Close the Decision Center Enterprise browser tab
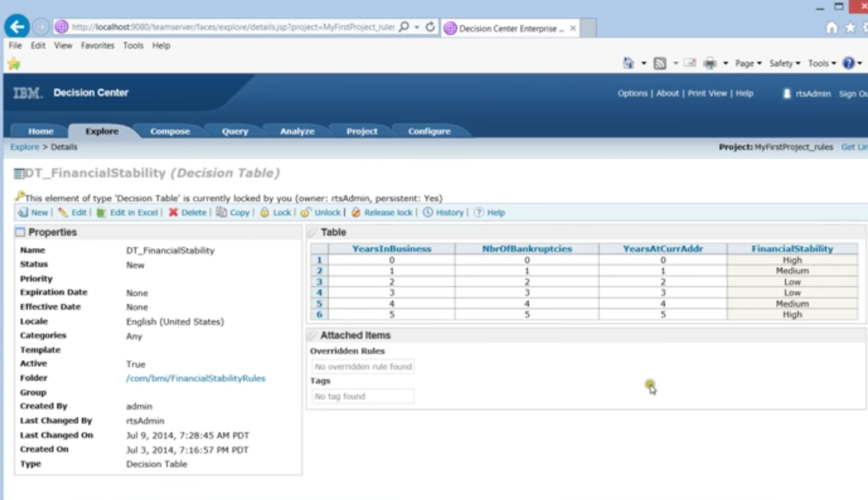Screen dimensions: 868x500 572,28
